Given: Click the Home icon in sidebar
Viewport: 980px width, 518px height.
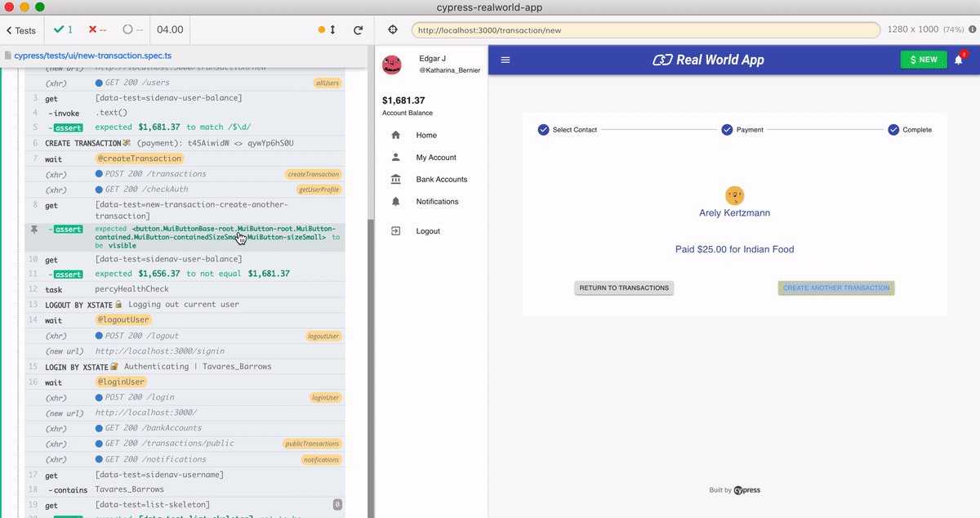Looking at the screenshot, I should tap(396, 136).
